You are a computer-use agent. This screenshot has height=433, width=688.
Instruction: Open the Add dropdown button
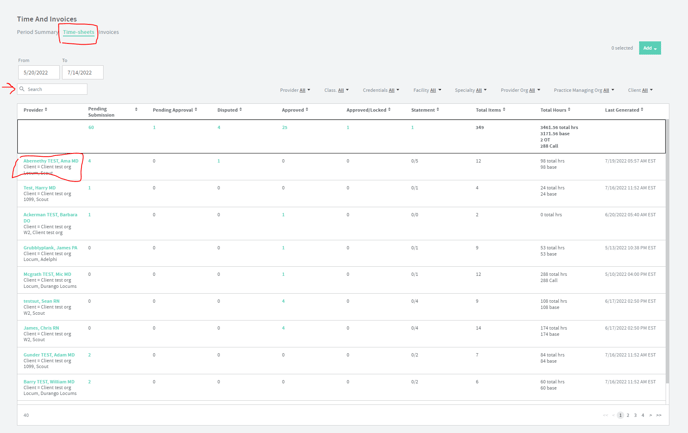pyautogui.click(x=649, y=48)
